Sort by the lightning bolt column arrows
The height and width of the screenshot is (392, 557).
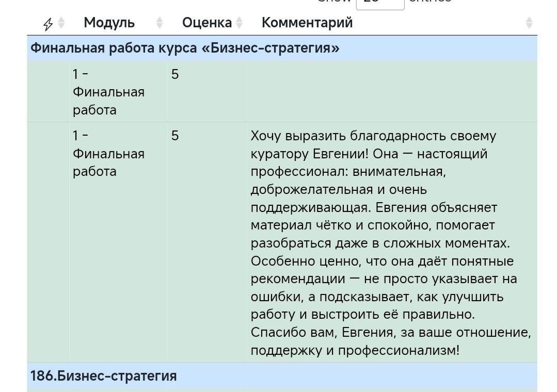pyautogui.click(x=61, y=23)
